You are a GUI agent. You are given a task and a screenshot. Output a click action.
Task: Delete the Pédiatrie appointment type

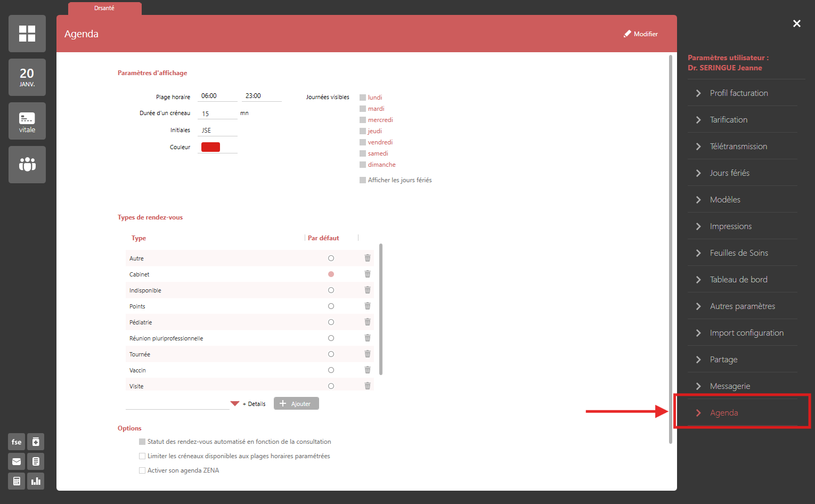pos(368,322)
